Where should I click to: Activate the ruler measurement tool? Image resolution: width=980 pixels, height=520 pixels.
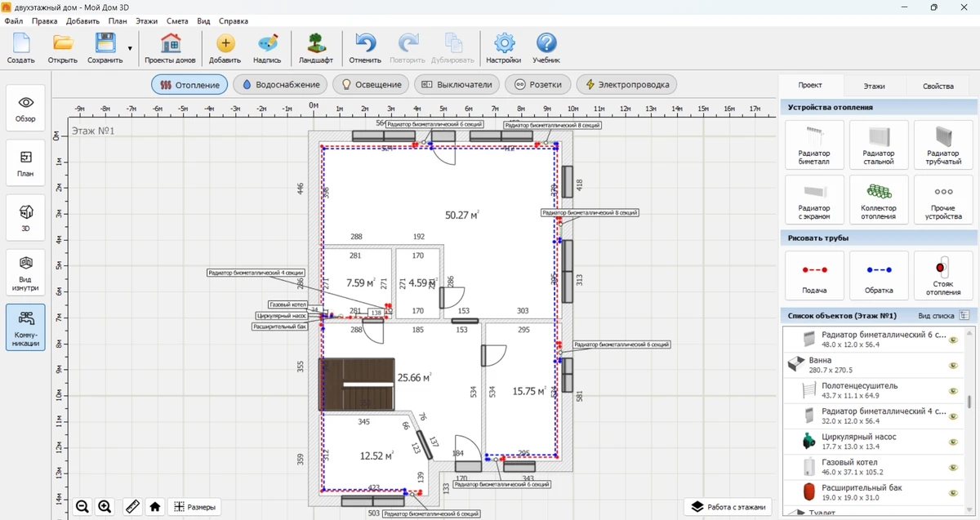[x=132, y=507]
